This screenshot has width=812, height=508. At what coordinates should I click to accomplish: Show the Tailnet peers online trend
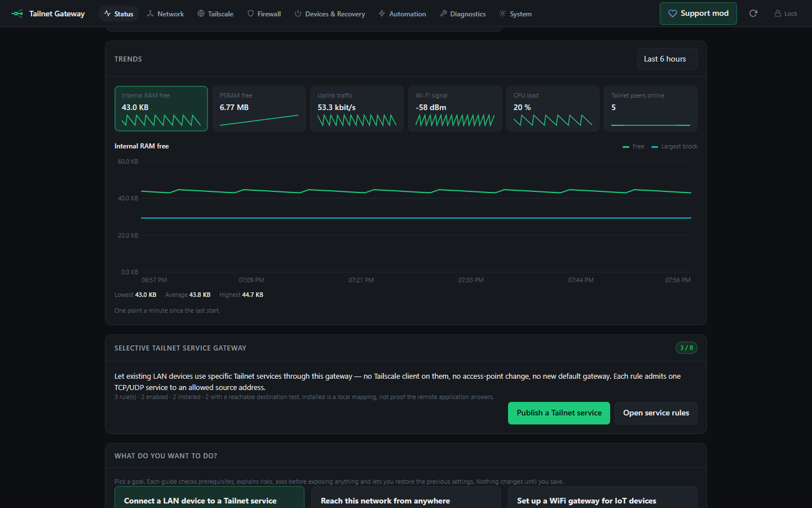(651, 108)
